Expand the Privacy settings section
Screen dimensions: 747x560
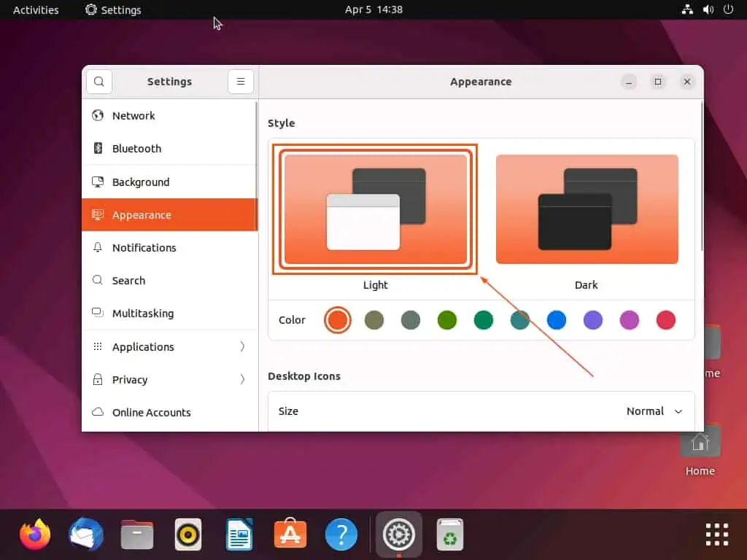[169, 380]
